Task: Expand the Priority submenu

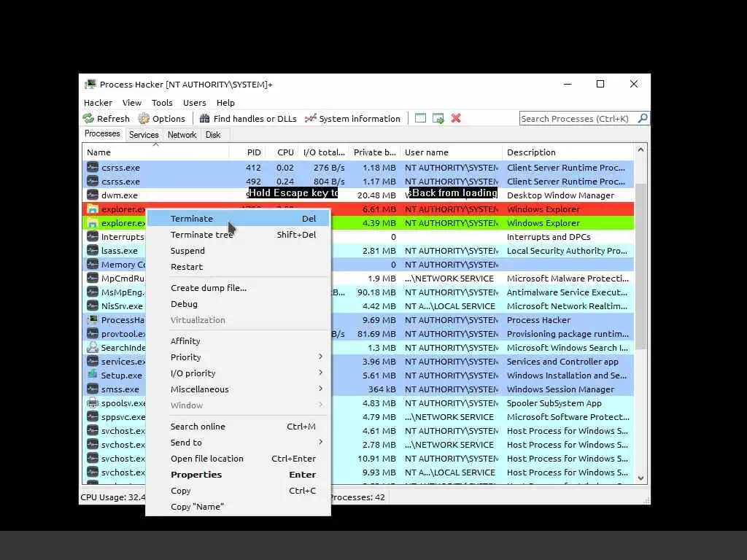Action: pyautogui.click(x=239, y=357)
